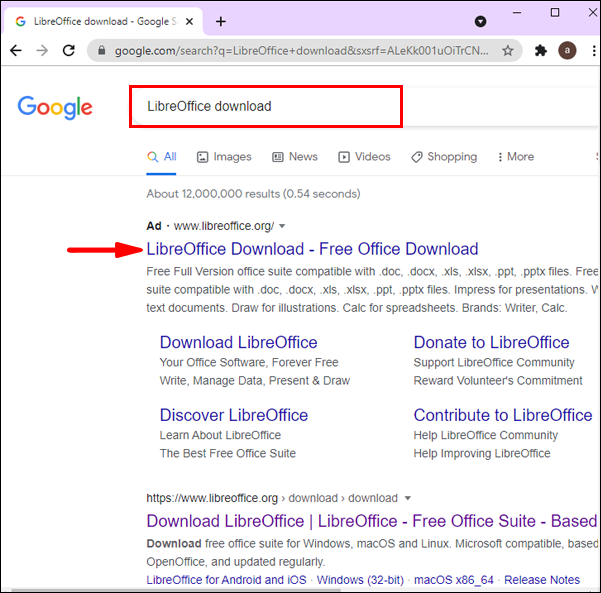Open the Release Notes link
Screen dimensions: 601x593
click(542, 580)
